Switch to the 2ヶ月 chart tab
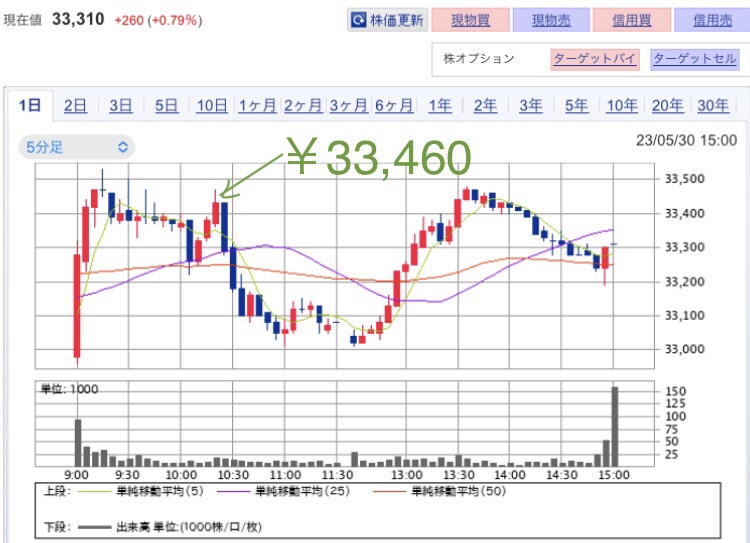Image resolution: width=750 pixels, height=543 pixels. click(x=303, y=105)
